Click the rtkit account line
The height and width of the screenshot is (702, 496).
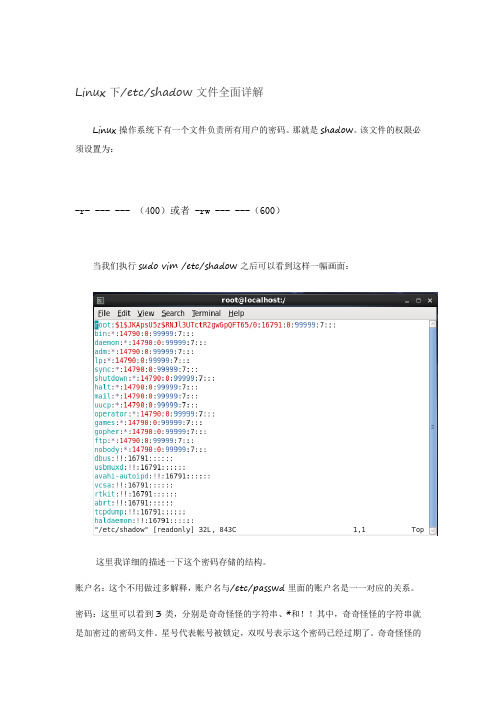pos(136,494)
